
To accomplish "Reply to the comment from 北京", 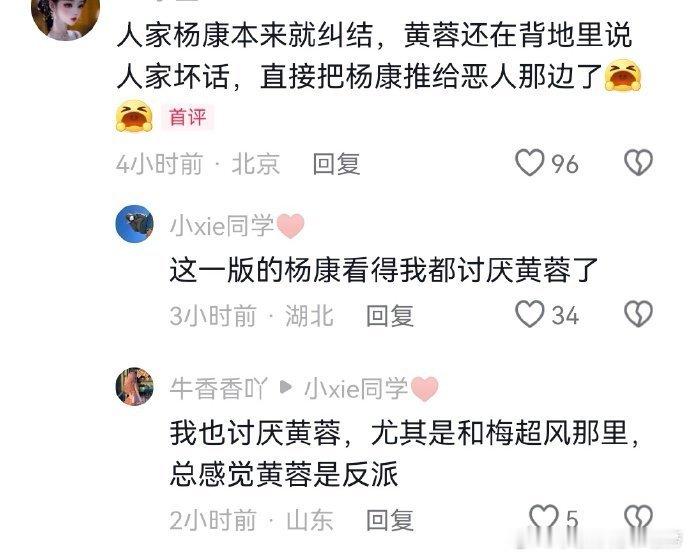I will click(337, 164).
